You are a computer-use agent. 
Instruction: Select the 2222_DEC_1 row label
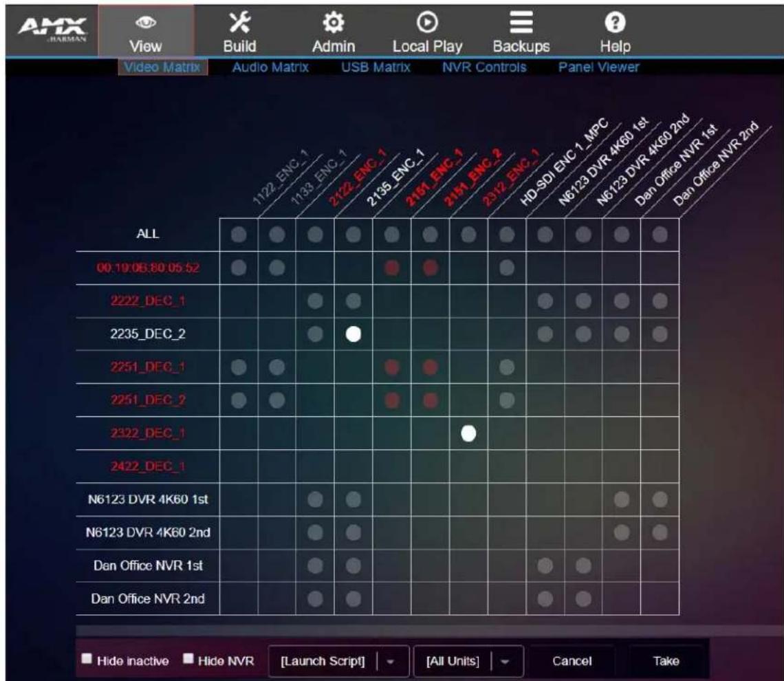[148, 301]
